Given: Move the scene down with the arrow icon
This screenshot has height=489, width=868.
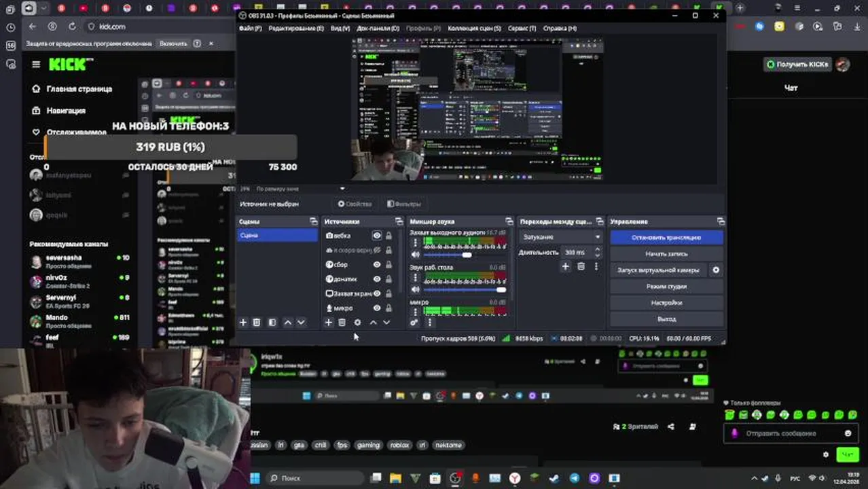Looking at the screenshot, I should 301,323.
